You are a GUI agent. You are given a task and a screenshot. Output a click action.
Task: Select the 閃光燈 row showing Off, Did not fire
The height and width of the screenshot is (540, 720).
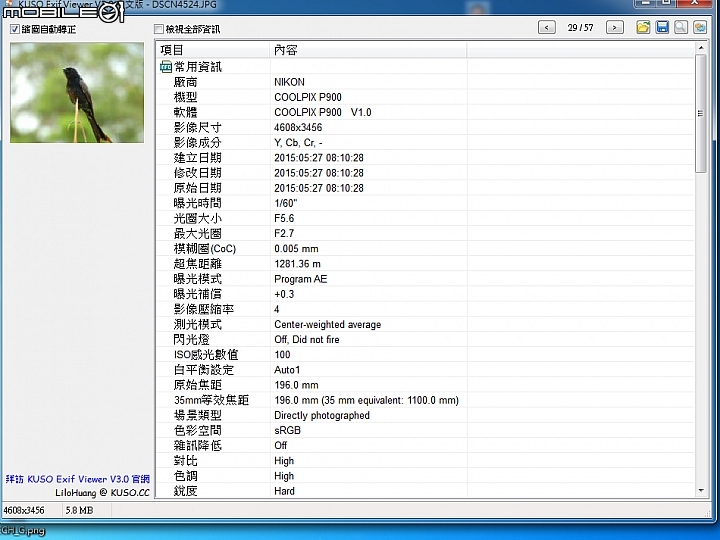coord(425,340)
